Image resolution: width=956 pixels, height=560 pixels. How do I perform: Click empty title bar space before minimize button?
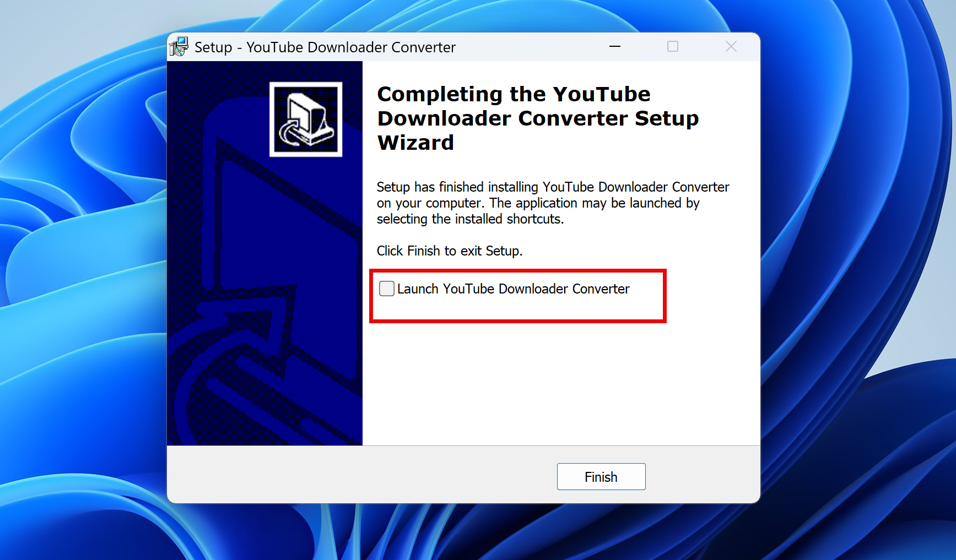point(529,47)
